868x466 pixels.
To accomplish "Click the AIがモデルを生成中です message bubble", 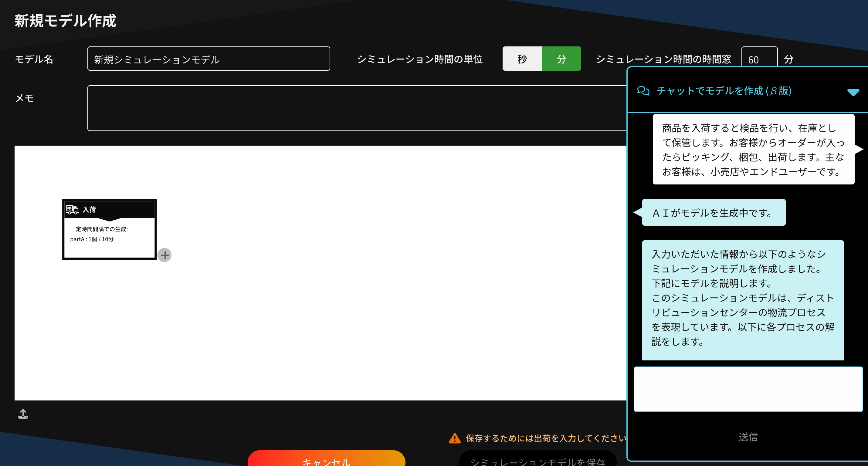I will tap(713, 213).
